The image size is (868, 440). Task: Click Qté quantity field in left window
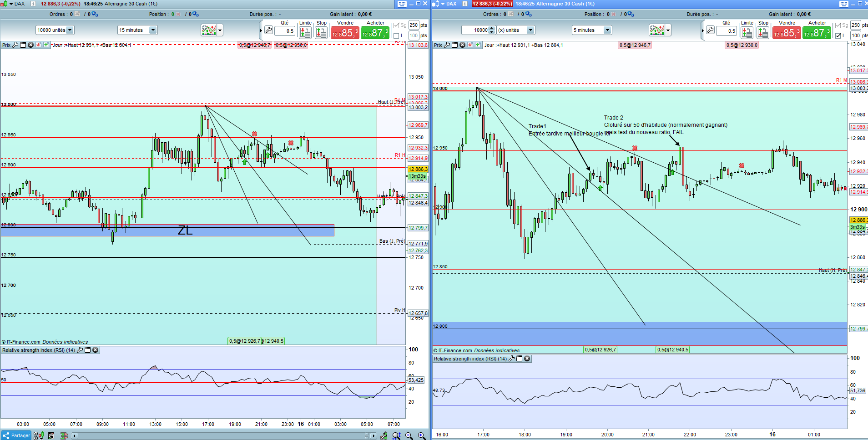285,31
